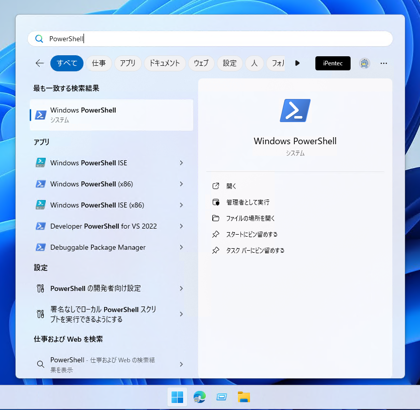Viewport: 420px width, 410px height.
Task: Click the unsigned local PowerShell scripts setting icon
Action: (40, 314)
